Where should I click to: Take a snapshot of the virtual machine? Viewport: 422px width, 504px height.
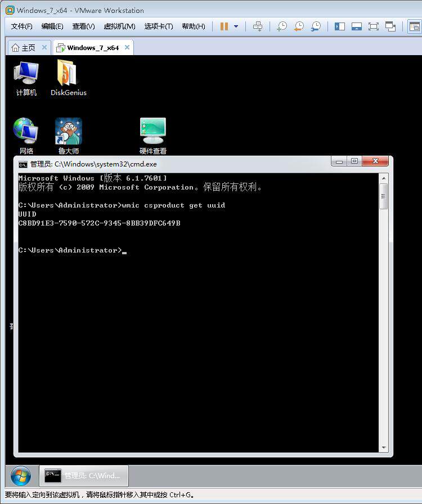click(282, 26)
